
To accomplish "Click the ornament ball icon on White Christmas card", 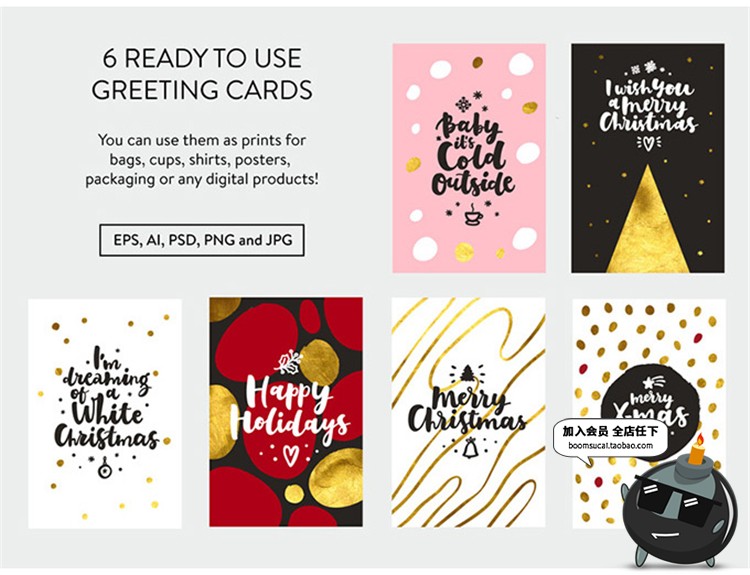I will tap(105, 468).
